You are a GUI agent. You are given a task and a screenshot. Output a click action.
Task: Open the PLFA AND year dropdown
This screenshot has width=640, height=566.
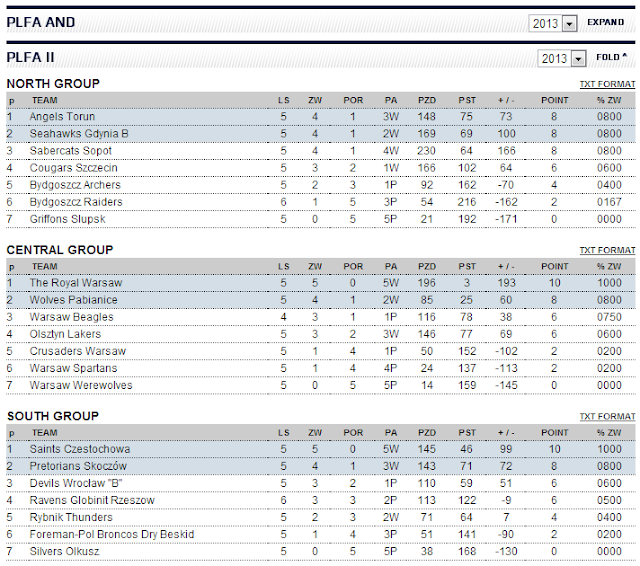pyautogui.click(x=570, y=23)
